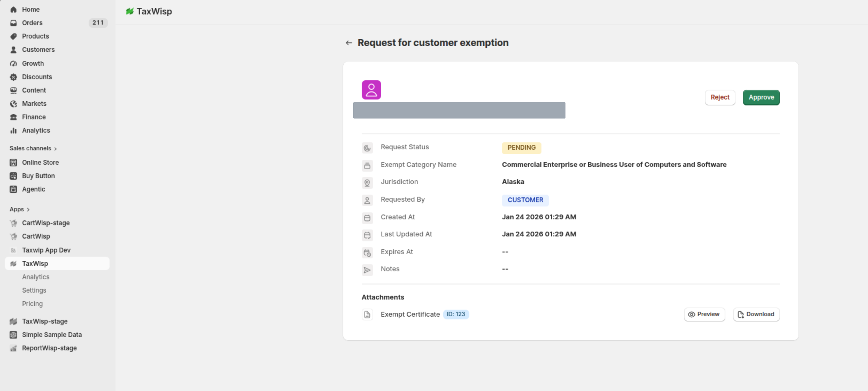Viewport: 868px width, 391px height.
Task: Open Taxwip App Dev in sidebar
Action: point(46,250)
